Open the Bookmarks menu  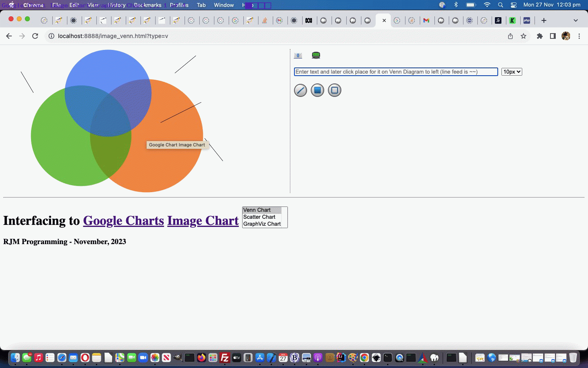pos(147,5)
